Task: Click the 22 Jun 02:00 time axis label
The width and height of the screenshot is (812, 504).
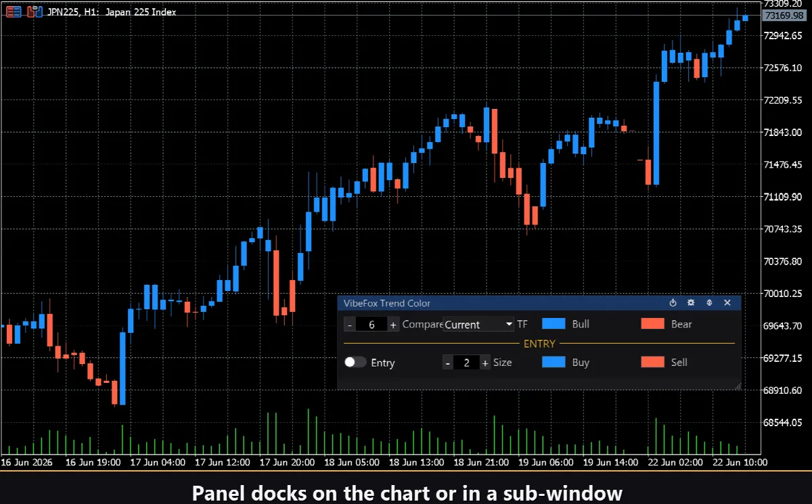Action: tap(676, 463)
